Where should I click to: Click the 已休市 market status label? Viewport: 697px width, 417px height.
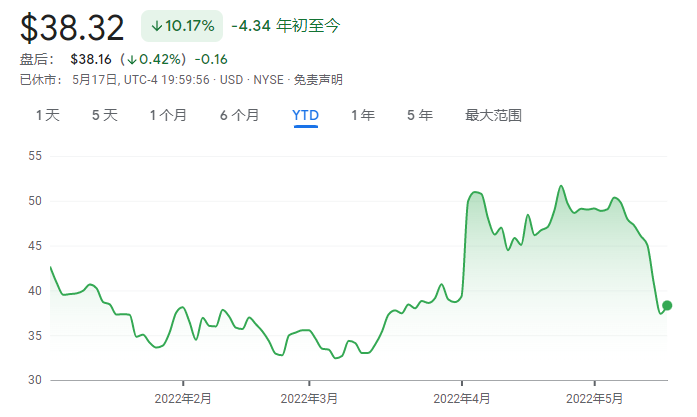point(40,80)
